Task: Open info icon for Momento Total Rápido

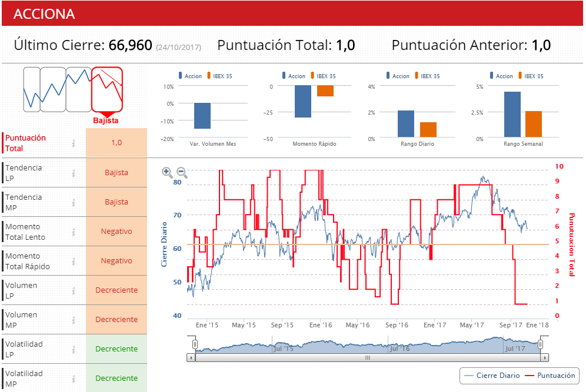Action: pos(74,262)
